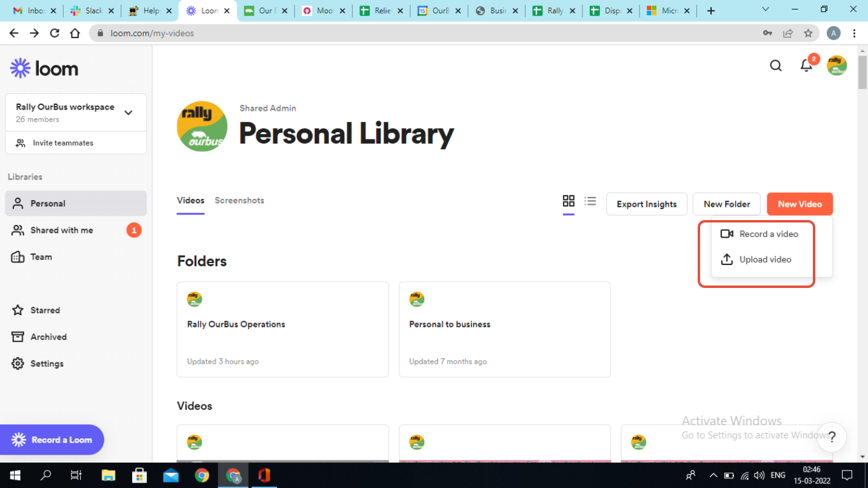The width and height of the screenshot is (868, 488).
Task: Open Mail app from taskbar
Action: click(x=171, y=475)
